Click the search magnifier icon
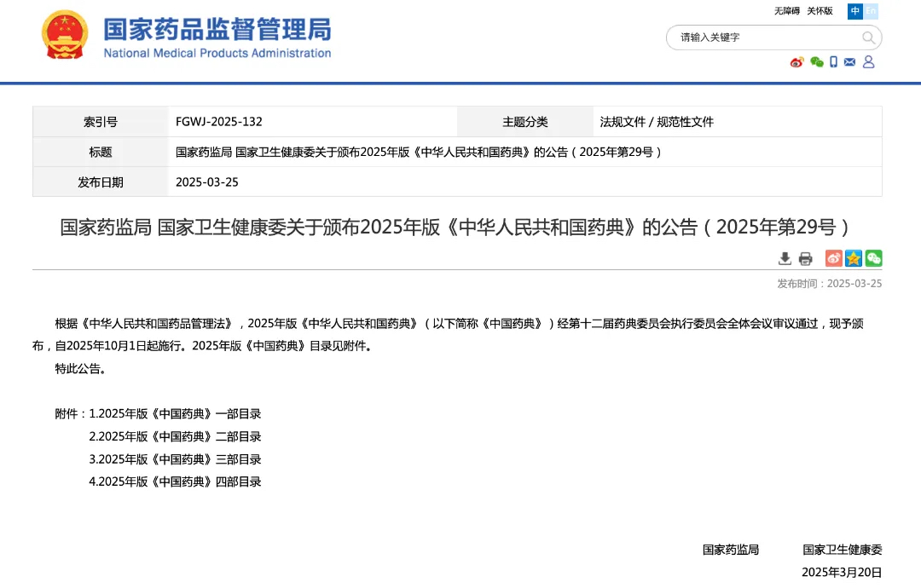Screen dimensions: 921x588 [x=868, y=38]
